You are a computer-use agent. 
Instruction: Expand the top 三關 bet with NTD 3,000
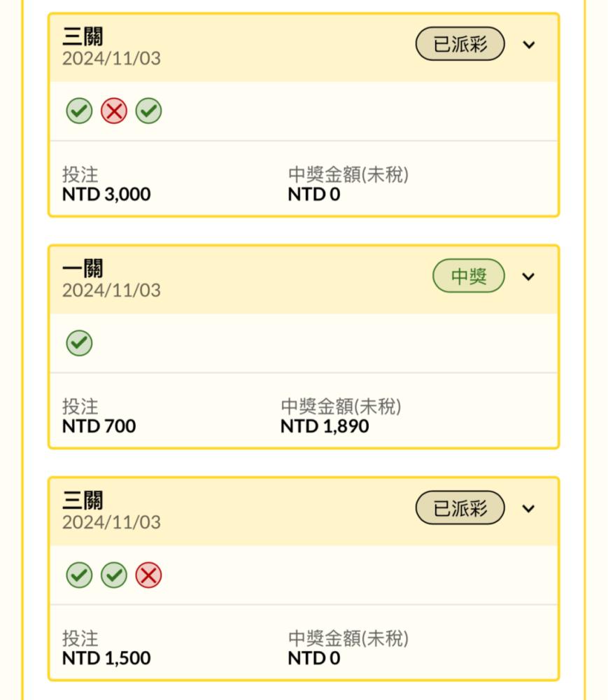[529, 45]
